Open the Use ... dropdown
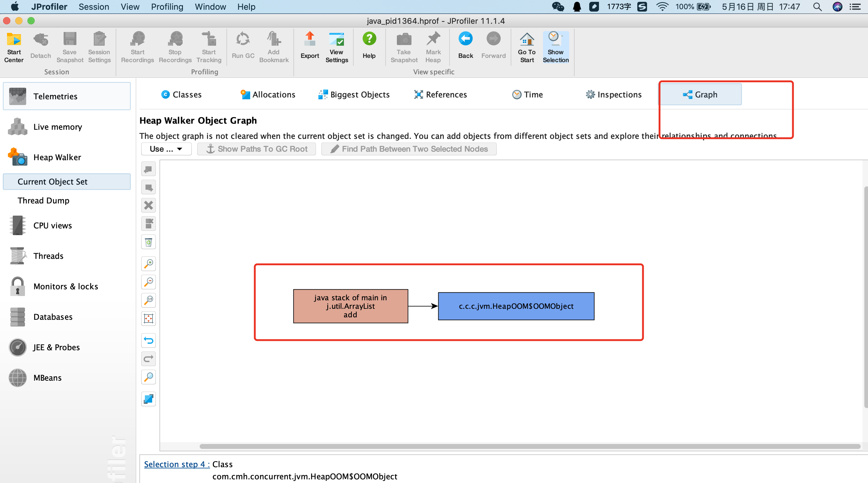The image size is (868, 483). click(x=166, y=149)
